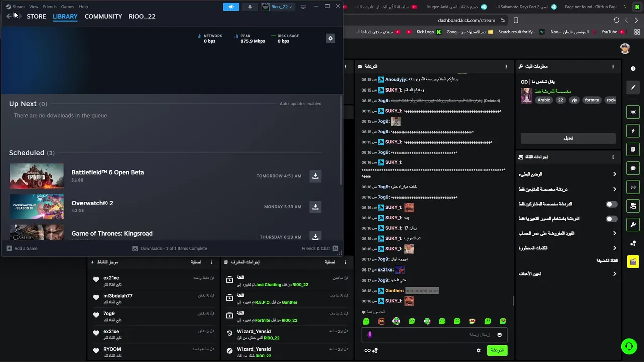Open Friends menu in Steam
The image size is (644, 362).
[x=50, y=7]
